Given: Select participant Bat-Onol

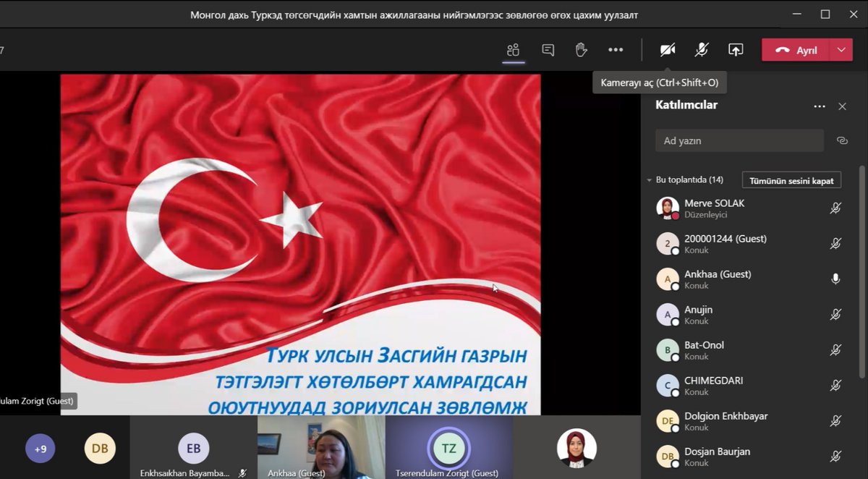Looking at the screenshot, I should point(749,350).
